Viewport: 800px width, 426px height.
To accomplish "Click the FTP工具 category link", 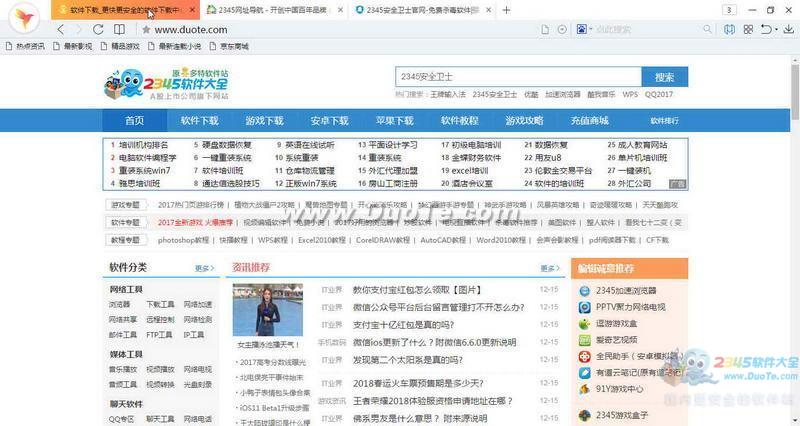I will click(159, 335).
